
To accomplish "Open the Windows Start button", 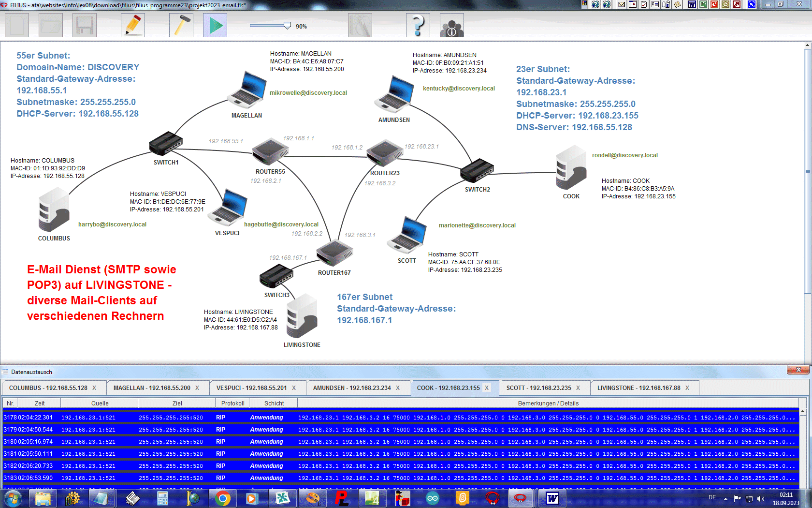I will 13,498.
